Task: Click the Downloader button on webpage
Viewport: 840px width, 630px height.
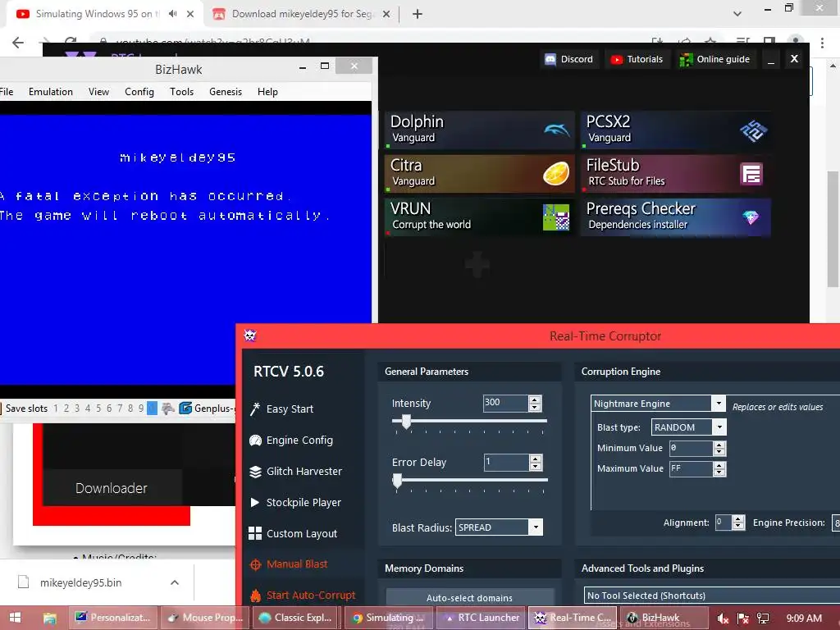Action: click(112, 488)
